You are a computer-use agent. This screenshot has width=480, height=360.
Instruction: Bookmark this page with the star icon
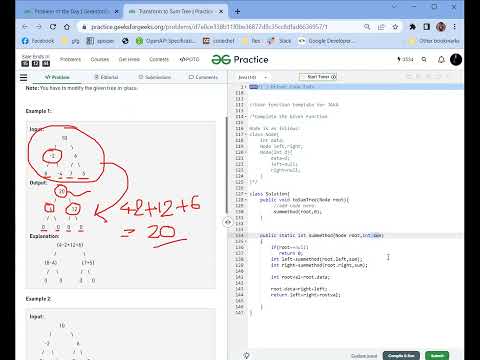395,27
